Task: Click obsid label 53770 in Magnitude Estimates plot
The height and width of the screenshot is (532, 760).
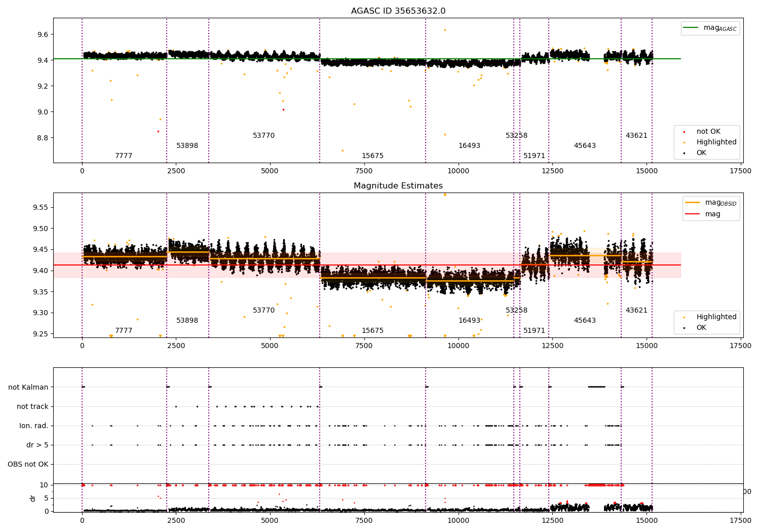Action: 264,311
